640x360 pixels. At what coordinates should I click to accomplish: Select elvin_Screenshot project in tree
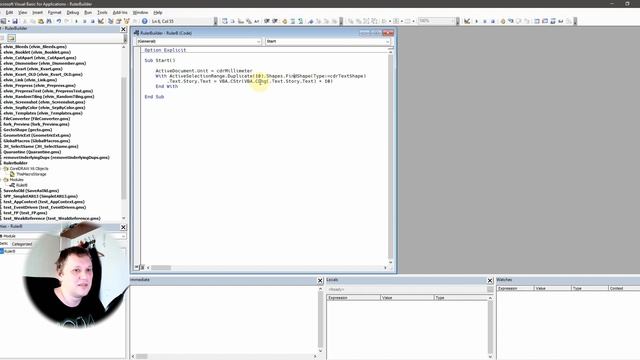tap(44, 102)
